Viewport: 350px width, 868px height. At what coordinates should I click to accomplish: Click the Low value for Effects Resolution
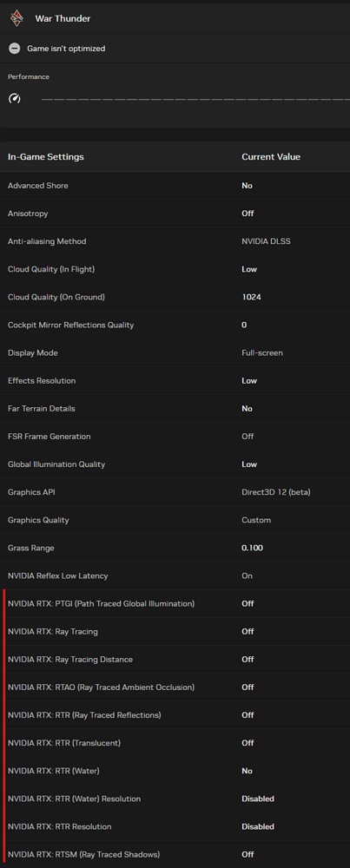tap(249, 381)
